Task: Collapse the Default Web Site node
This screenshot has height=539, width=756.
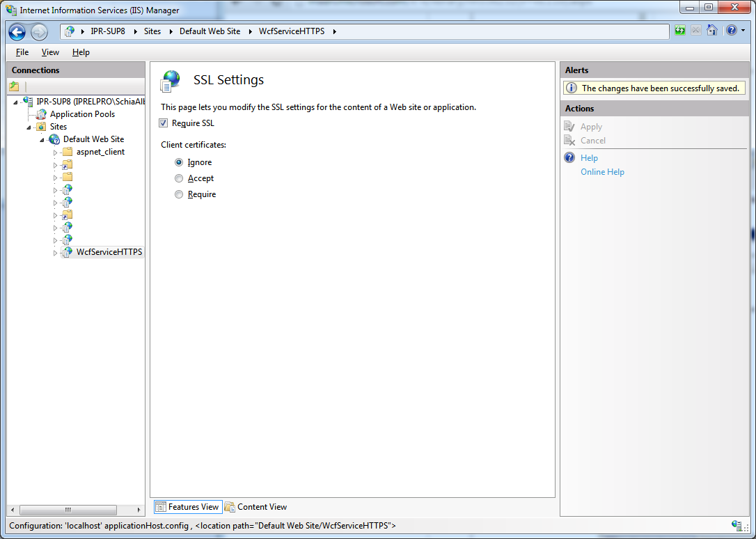Action: point(42,140)
